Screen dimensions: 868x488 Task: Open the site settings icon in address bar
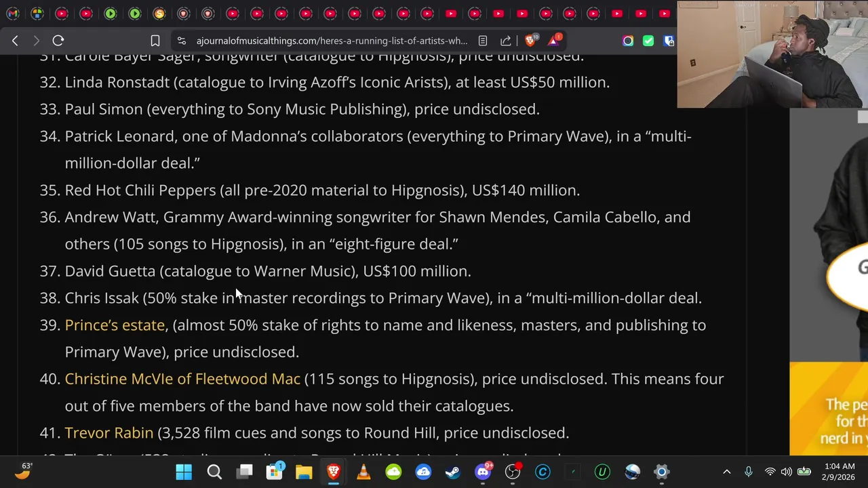[x=181, y=41]
